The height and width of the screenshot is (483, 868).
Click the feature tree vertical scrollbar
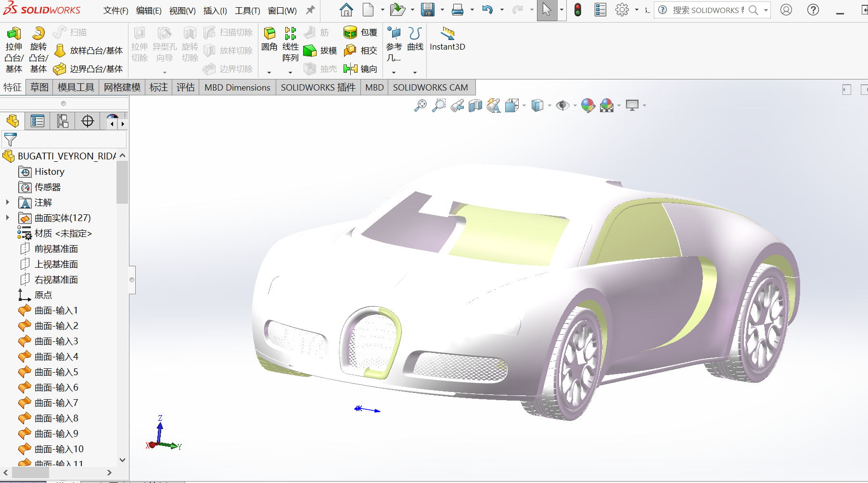122,183
